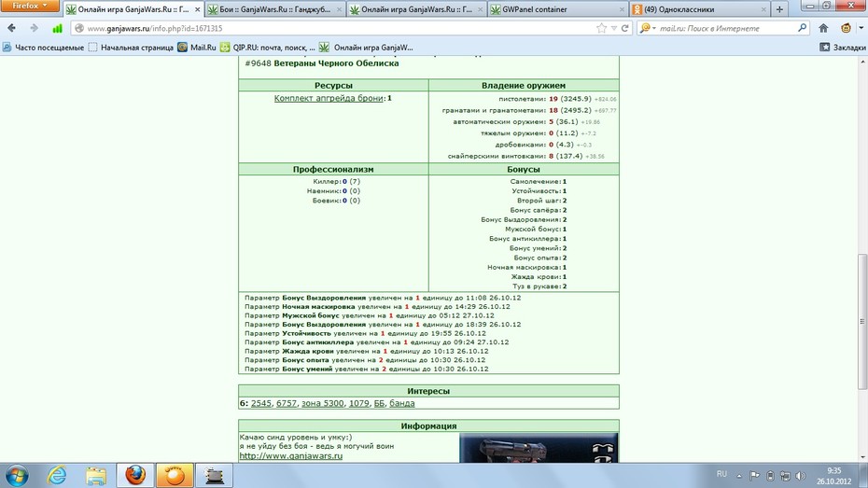Image resolution: width=868 pixels, height=488 pixels.
Task: Open the зона 5300 interest link
Action: click(x=323, y=403)
